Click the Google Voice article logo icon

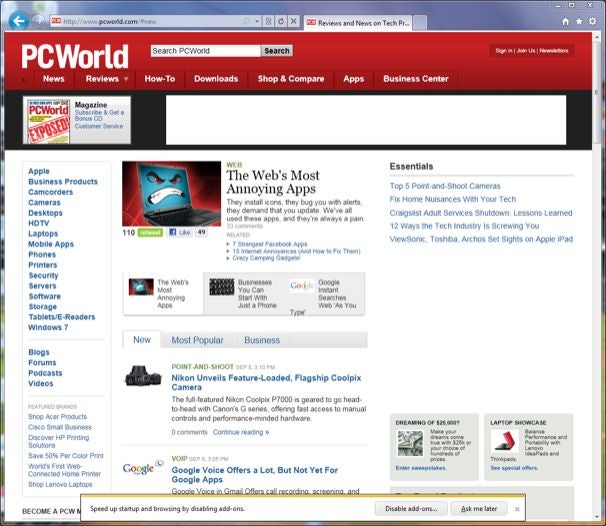coord(143,467)
